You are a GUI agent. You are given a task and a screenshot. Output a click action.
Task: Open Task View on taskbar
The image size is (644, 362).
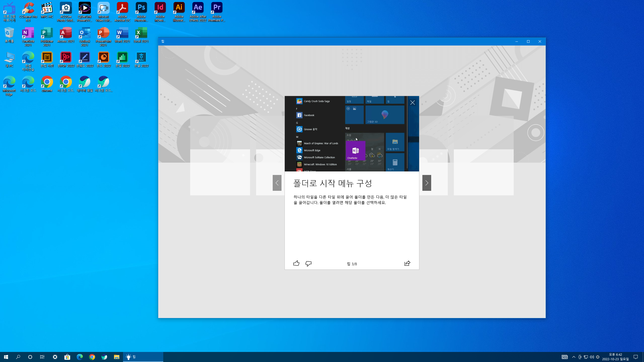(x=42, y=357)
